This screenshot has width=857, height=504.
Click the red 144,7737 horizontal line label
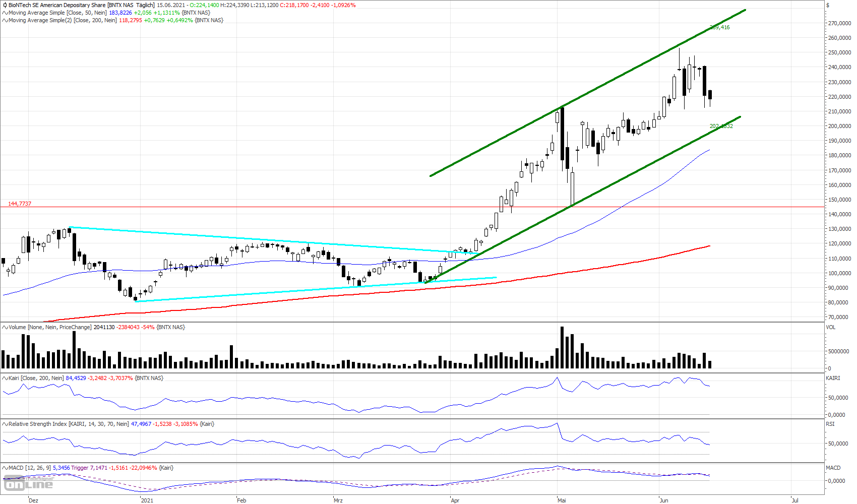(x=20, y=204)
